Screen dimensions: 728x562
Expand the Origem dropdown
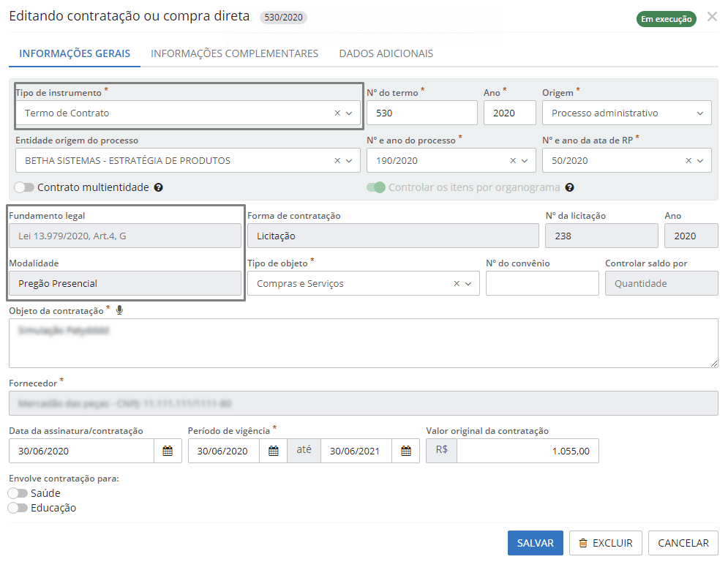point(700,113)
